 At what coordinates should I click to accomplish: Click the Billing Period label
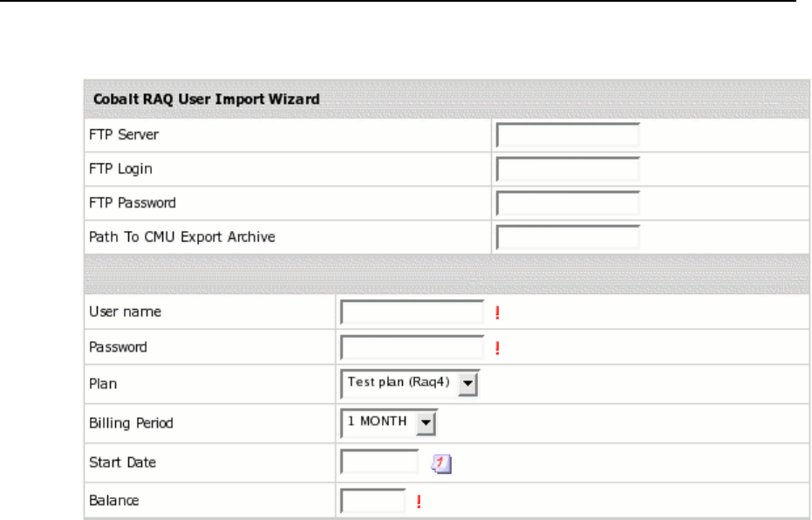[131, 423]
